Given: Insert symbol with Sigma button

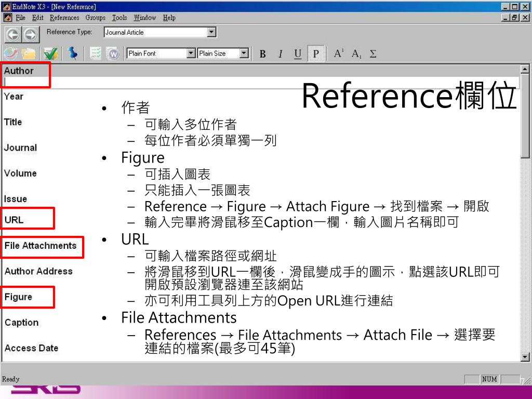Looking at the screenshot, I should click(x=373, y=54).
